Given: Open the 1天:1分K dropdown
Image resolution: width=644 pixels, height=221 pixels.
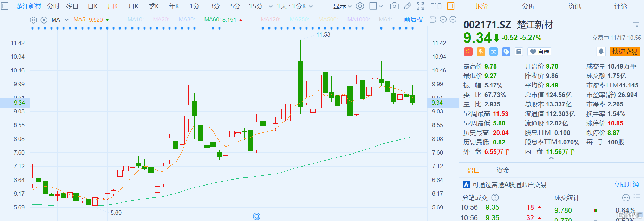Looking at the screenshot, I should (295, 6).
